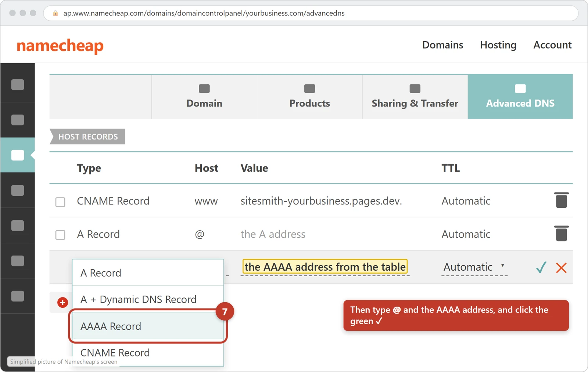Click Automatic TTL in CNAME Record row
Image resolution: width=588 pixels, height=372 pixels.
pos(466,201)
